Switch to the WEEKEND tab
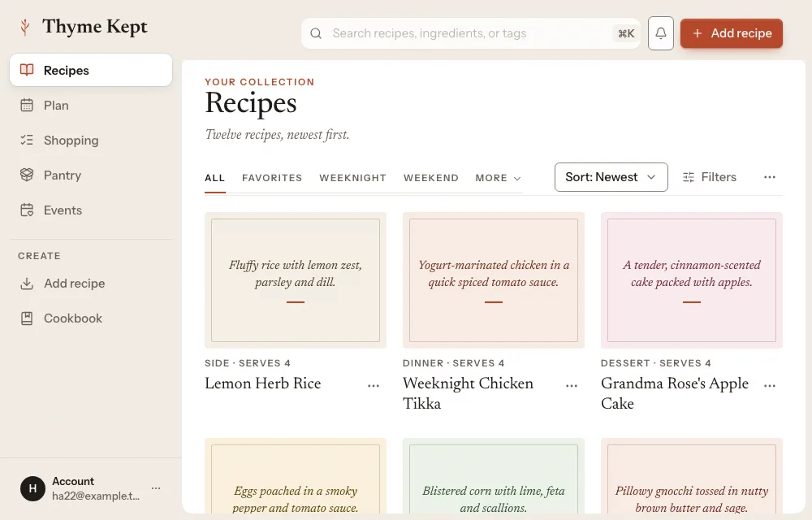The image size is (812, 520). (x=431, y=178)
